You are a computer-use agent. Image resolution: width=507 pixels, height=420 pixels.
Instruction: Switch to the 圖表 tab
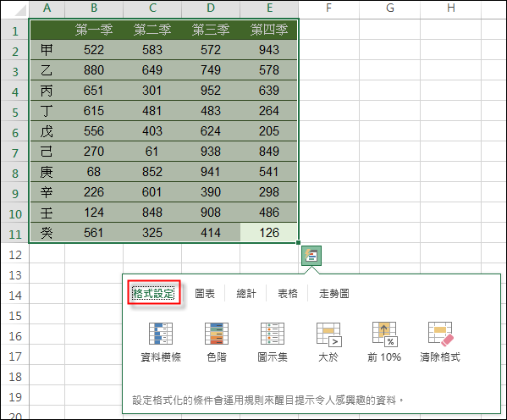205,294
